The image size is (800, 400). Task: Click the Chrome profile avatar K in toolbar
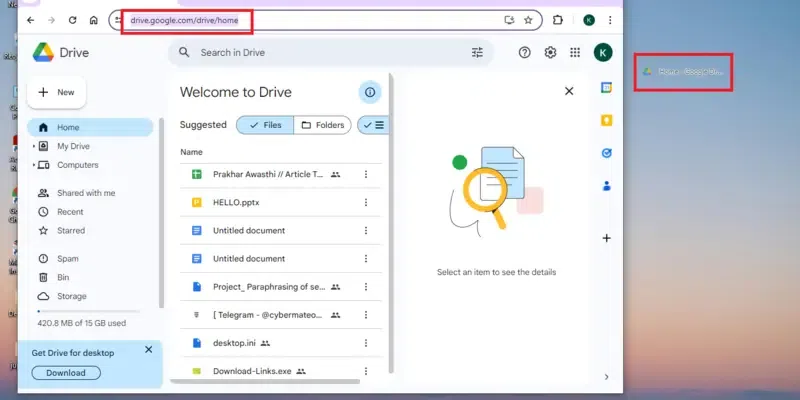click(x=589, y=20)
